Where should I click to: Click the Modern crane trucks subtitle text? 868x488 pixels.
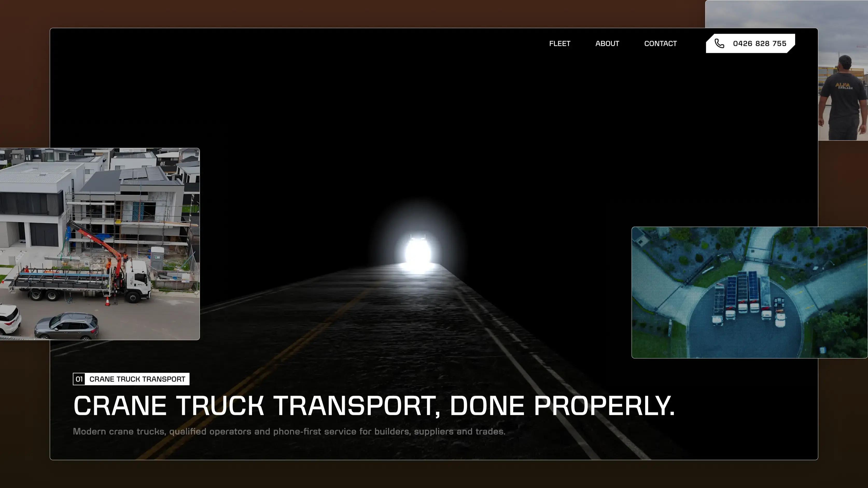click(289, 432)
